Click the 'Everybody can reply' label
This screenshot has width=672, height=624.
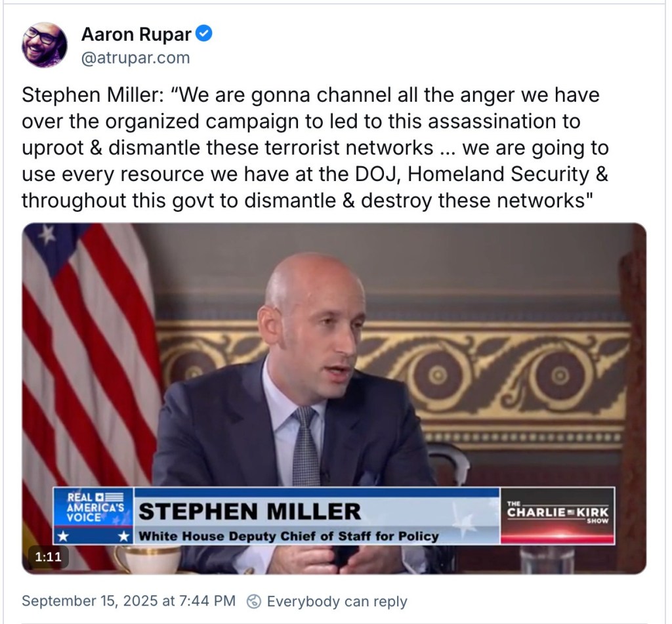(x=337, y=601)
